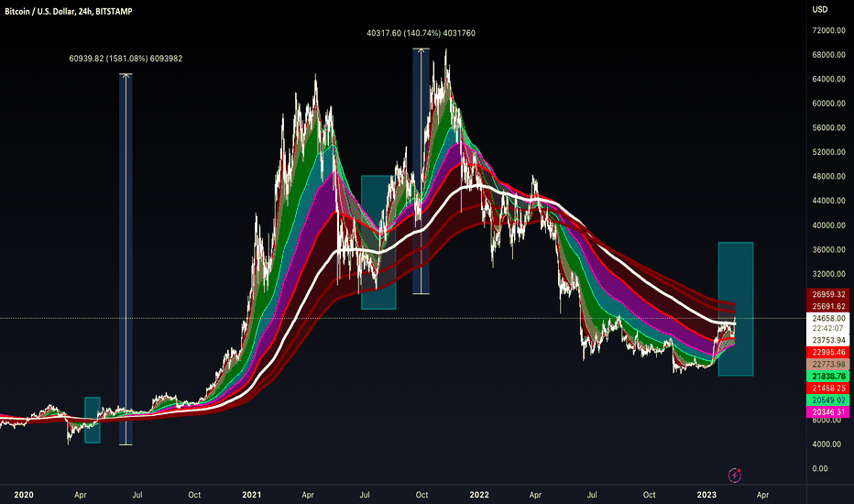Viewport: 854px width, 504px height.
Task: Click the 21458.25 red price tag
Action: point(827,388)
